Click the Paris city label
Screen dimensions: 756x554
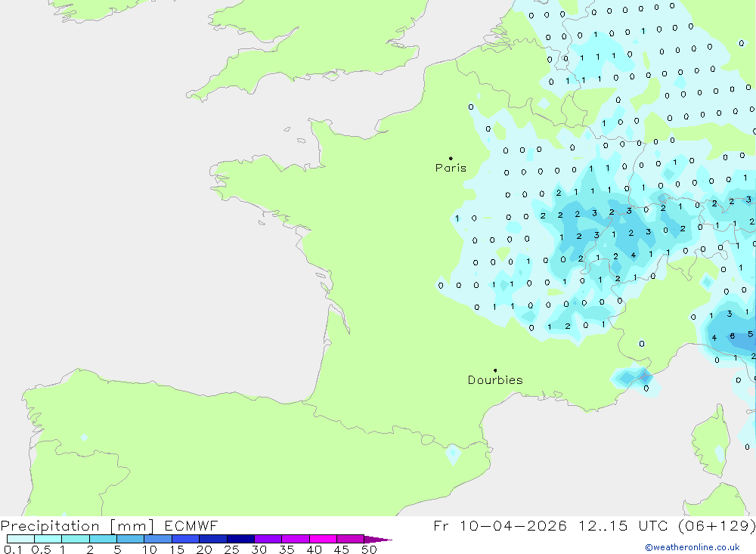point(451,168)
